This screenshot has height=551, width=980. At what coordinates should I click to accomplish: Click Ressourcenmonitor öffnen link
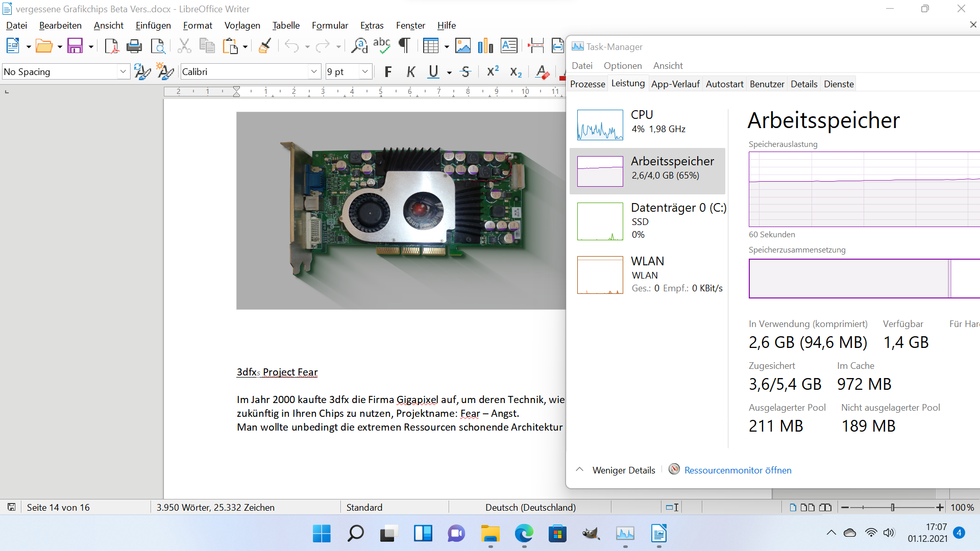tap(738, 470)
